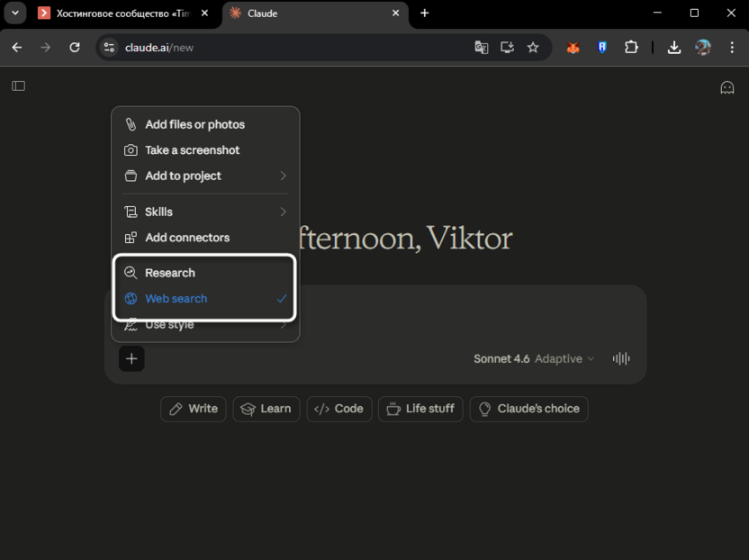Select Add files or photos menu entry

[x=205, y=124]
